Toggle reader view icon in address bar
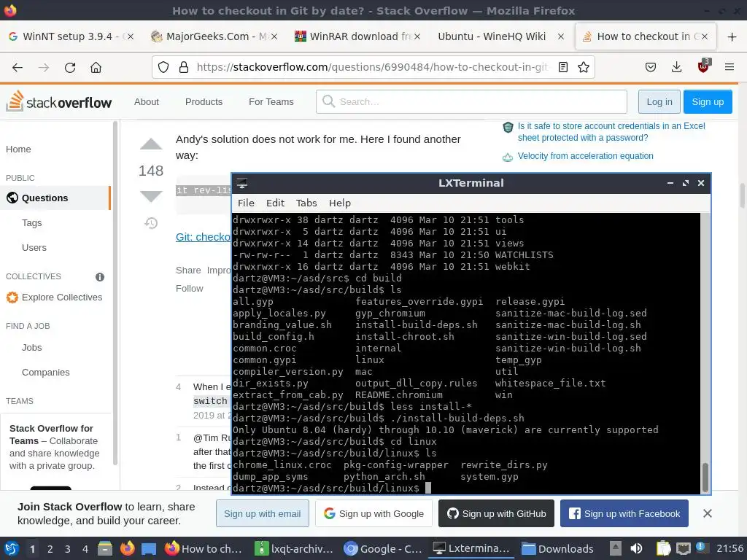 [563, 67]
